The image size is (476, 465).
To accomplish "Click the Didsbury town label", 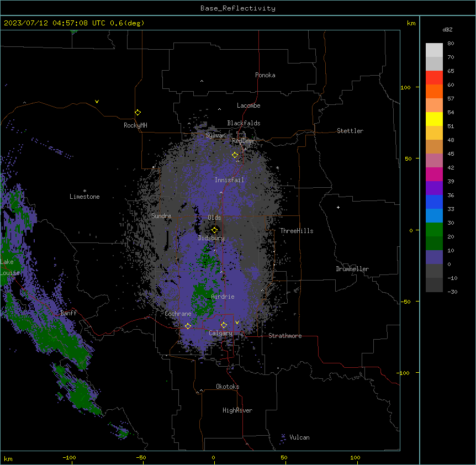I will (x=211, y=238).
